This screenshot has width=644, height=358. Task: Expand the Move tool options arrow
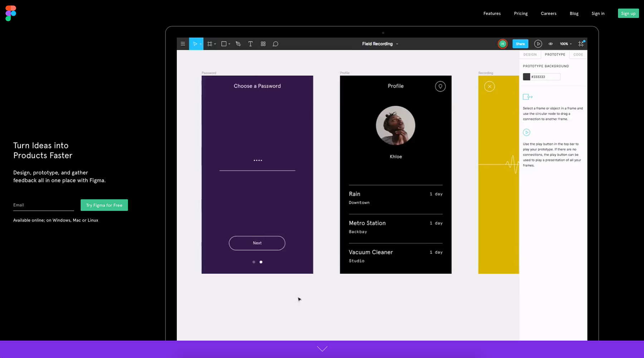[x=201, y=44]
